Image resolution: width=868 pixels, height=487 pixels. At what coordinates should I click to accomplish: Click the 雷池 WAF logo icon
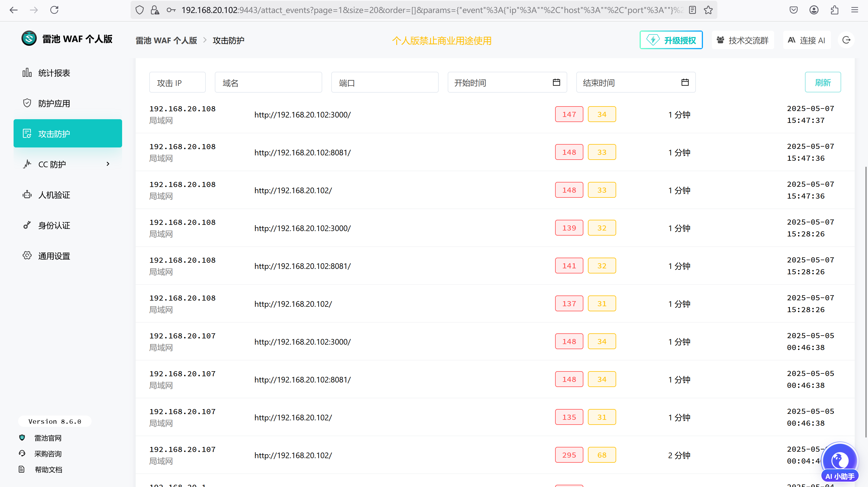[x=29, y=38]
